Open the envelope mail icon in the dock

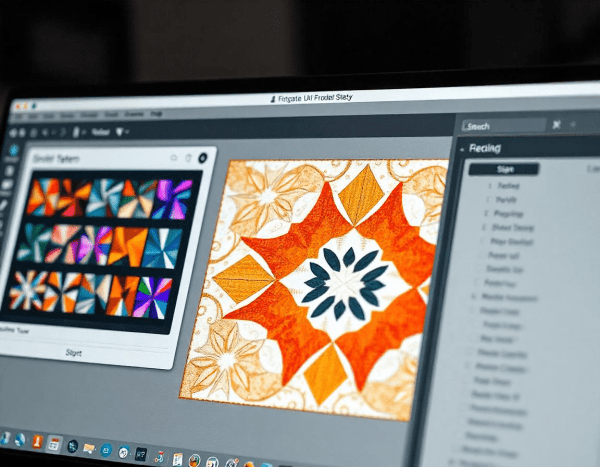pos(88,448)
